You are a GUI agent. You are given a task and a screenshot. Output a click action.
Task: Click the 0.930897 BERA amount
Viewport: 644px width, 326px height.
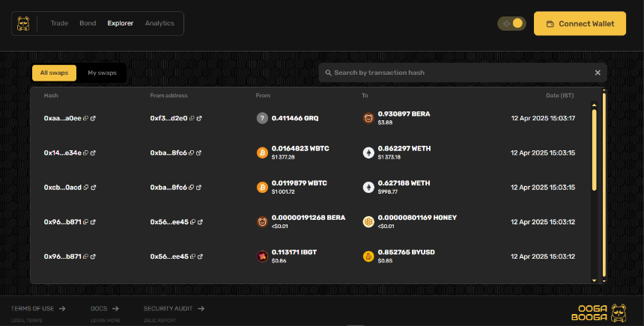pyautogui.click(x=404, y=114)
